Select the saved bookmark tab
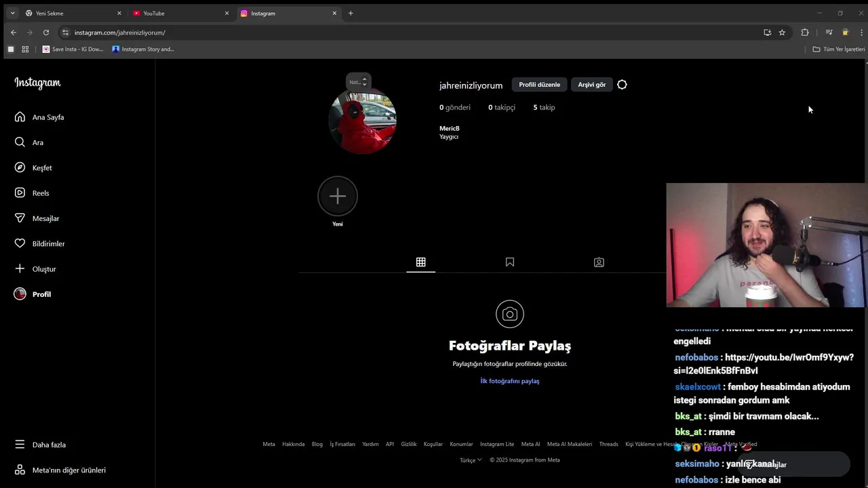 [510, 262]
